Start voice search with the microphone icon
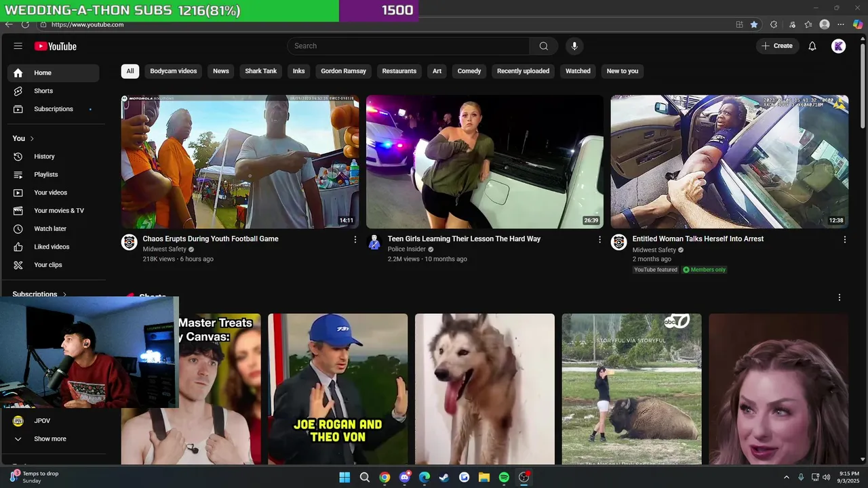The width and height of the screenshot is (868, 488). (x=574, y=46)
